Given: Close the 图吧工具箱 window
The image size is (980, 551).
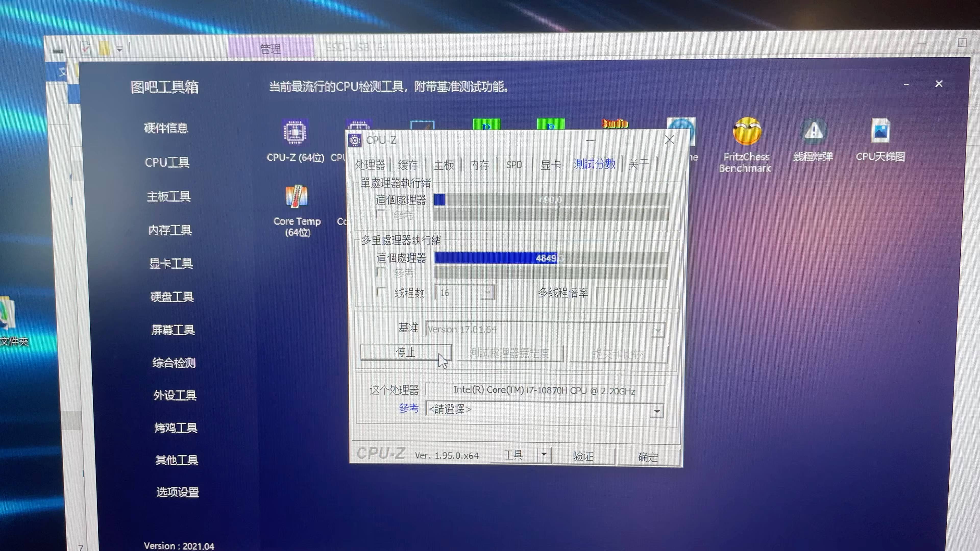Looking at the screenshot, I should tap(939, 84).
